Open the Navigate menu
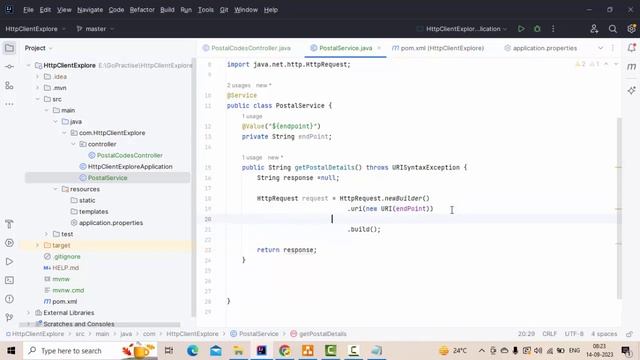640x360 pixels. point(90,10)
